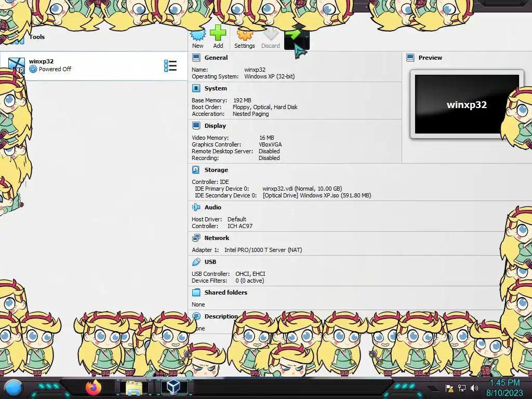Viewport: 532px width, 399px height.
Task: Click the 16 MB video memory value
Action: 267,137
